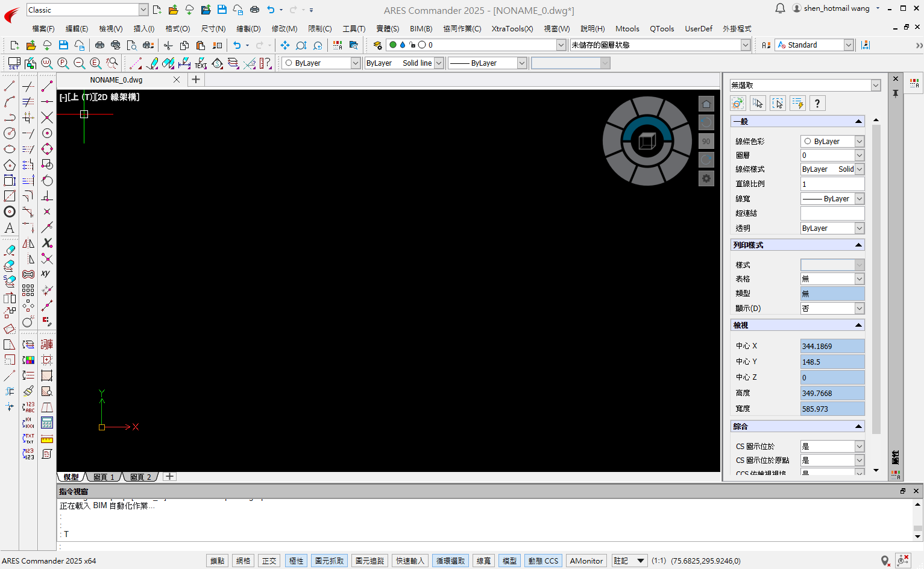Click the Home view icon by navigation wheel
Viewport: 924px width, 569px height.
point(706,104)
